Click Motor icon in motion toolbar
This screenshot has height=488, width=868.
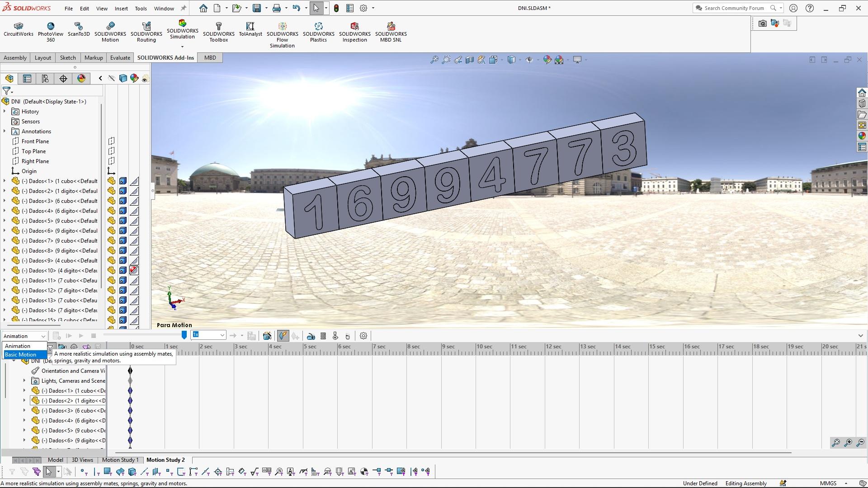311,336
